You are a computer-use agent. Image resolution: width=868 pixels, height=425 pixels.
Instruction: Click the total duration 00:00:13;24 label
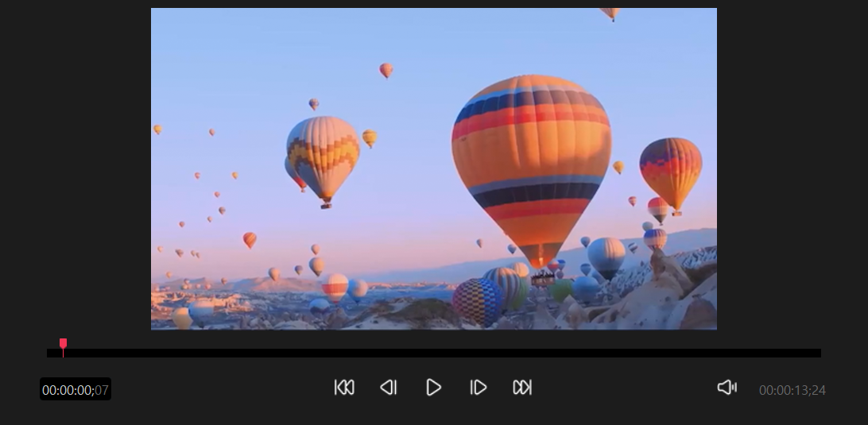(x=792, y=390)
